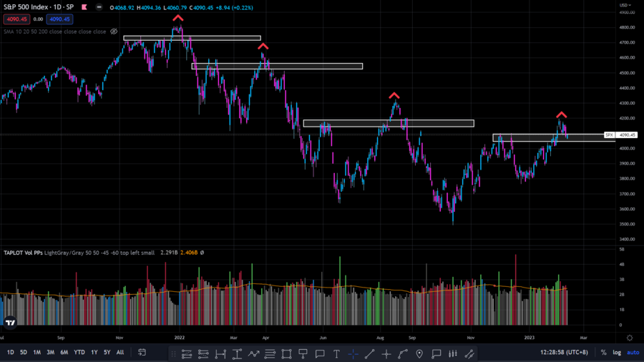The image size is (644, 362).
Task: Toggle log scale mode
Action: 617,352
